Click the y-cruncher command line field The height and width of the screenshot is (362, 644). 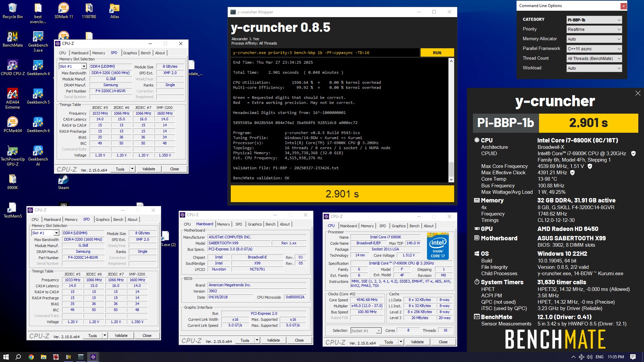point(325,53)
